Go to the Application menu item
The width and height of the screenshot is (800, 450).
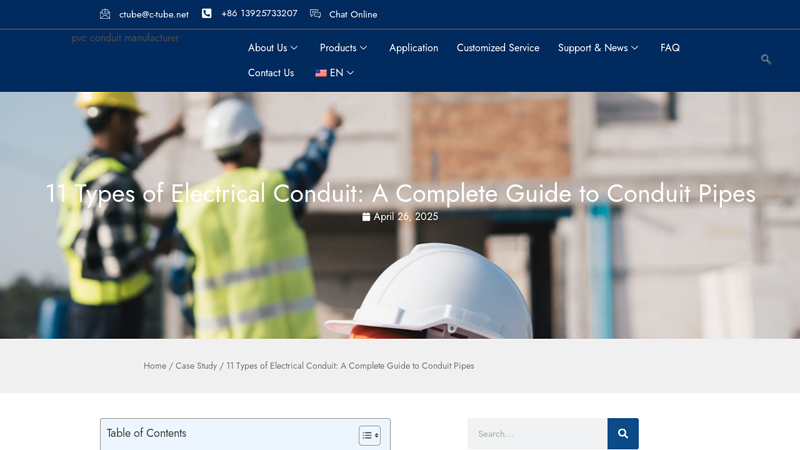point(413,48)
